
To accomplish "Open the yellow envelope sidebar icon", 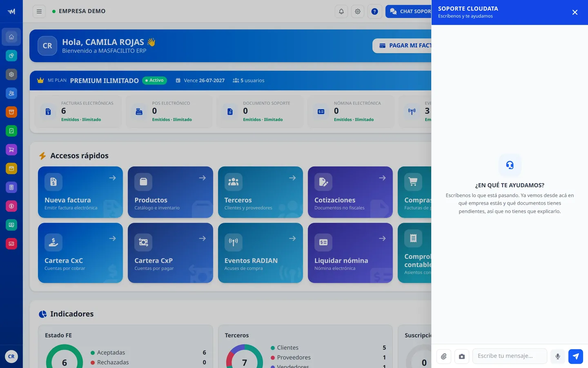I will 11,168.
